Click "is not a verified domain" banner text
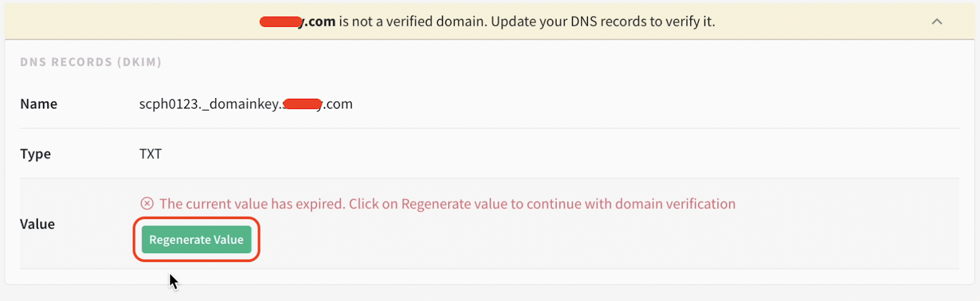This screenshot has width=980, height=301. click(413, 21)
